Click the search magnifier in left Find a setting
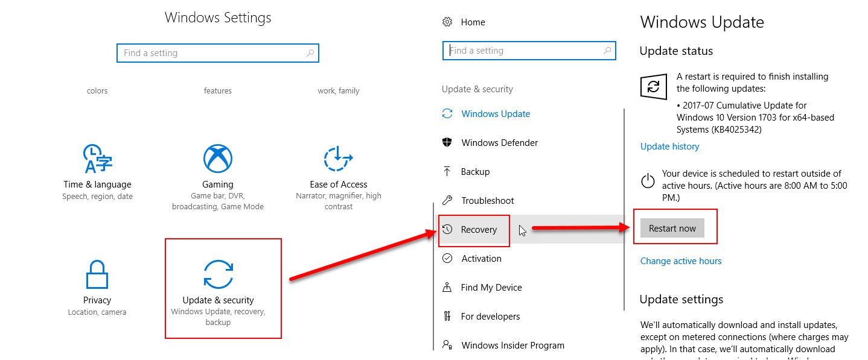The image size is (868, 360). (310, 53)
